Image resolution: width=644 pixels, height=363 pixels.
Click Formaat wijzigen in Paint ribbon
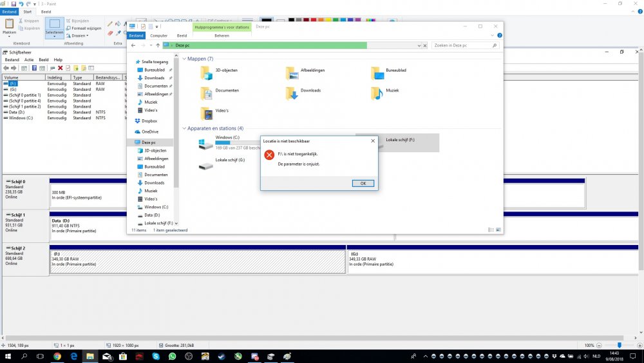click(86, 28)
